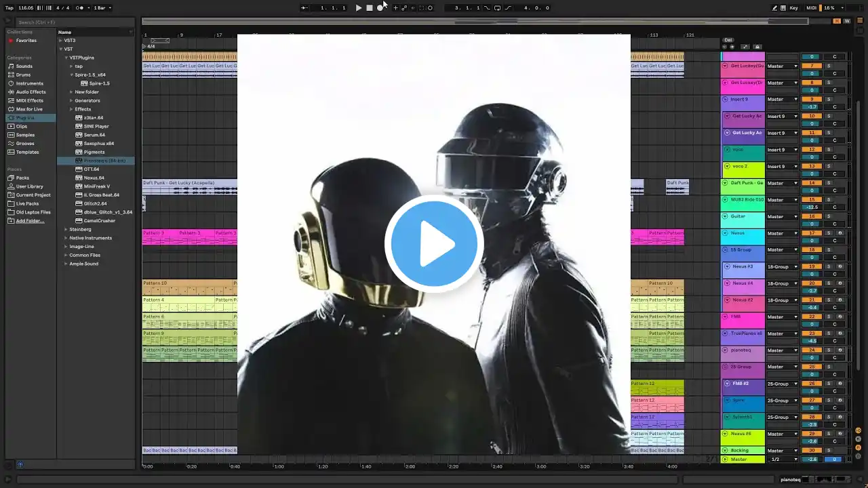Screen dimensions: 868x488
Task: Open the Templates browser category
Action: pyautogui.click(x=28, y=152)
